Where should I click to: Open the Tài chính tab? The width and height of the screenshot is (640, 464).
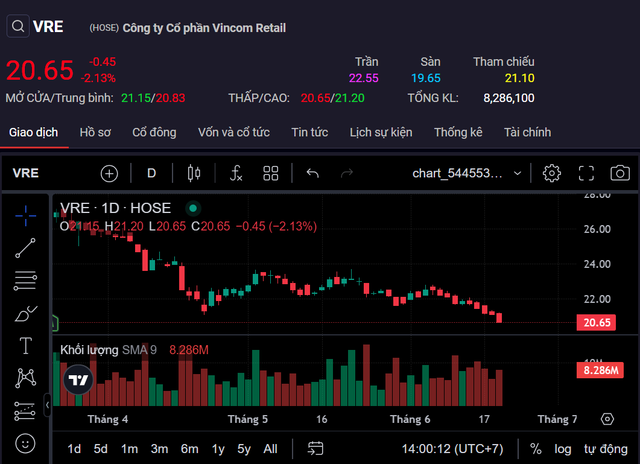[527, 132]
